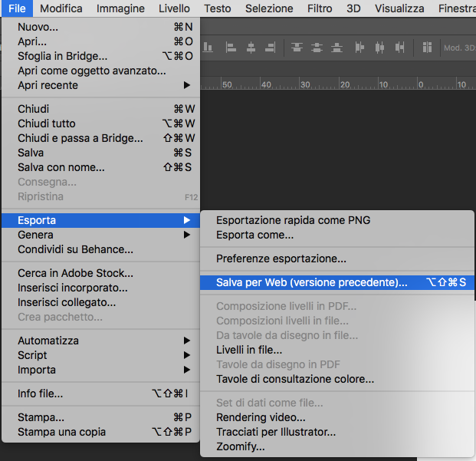Image resolution: width=476 pixels, height=461 pixels.
Task: Select Chiudi e passa a Bridge...
Action: [x=100, y=138]
